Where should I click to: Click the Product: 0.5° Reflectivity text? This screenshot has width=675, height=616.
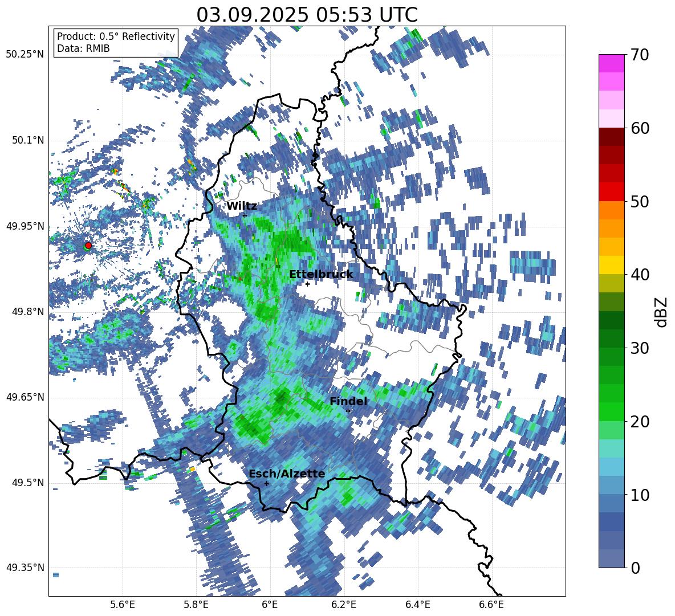(116, 36)
